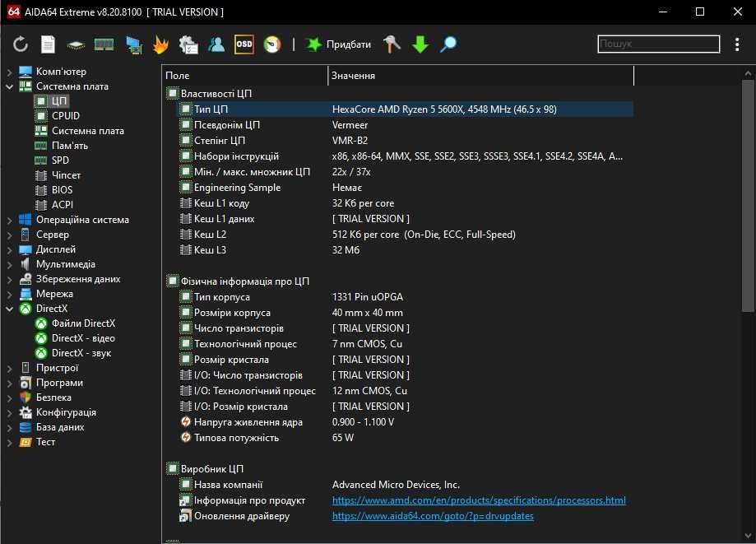Open the amd.com processors link
The height and width of the screenshot is (544, 756).
tap(479, 500)
